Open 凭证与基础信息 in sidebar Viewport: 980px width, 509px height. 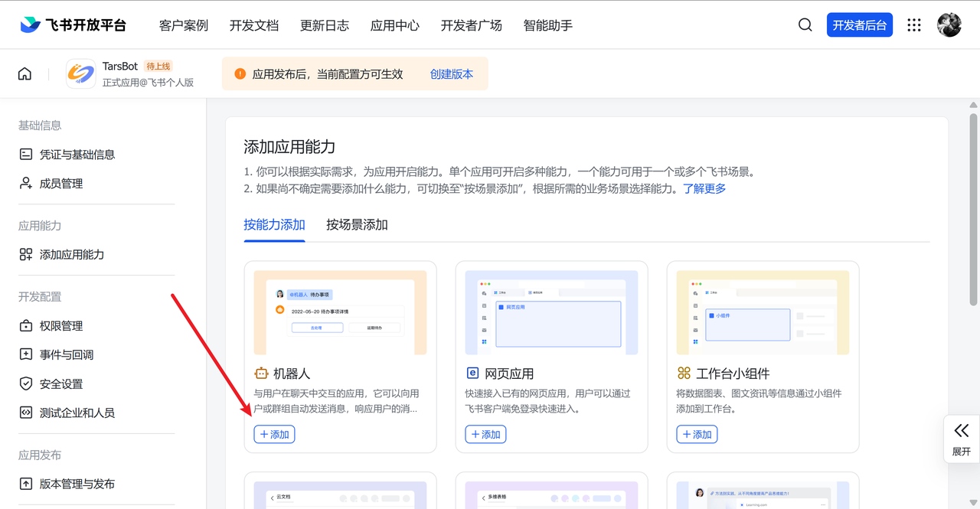point(77,155)
